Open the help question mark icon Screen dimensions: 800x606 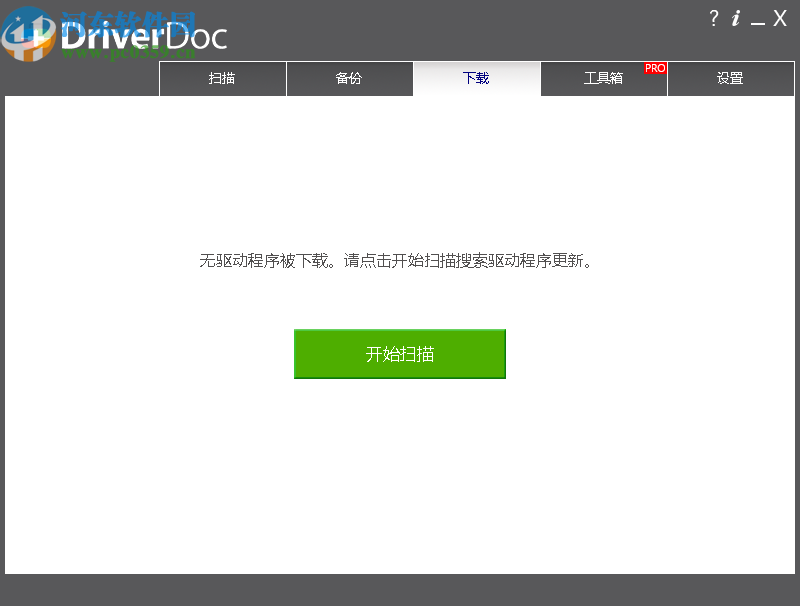(713, 18)
